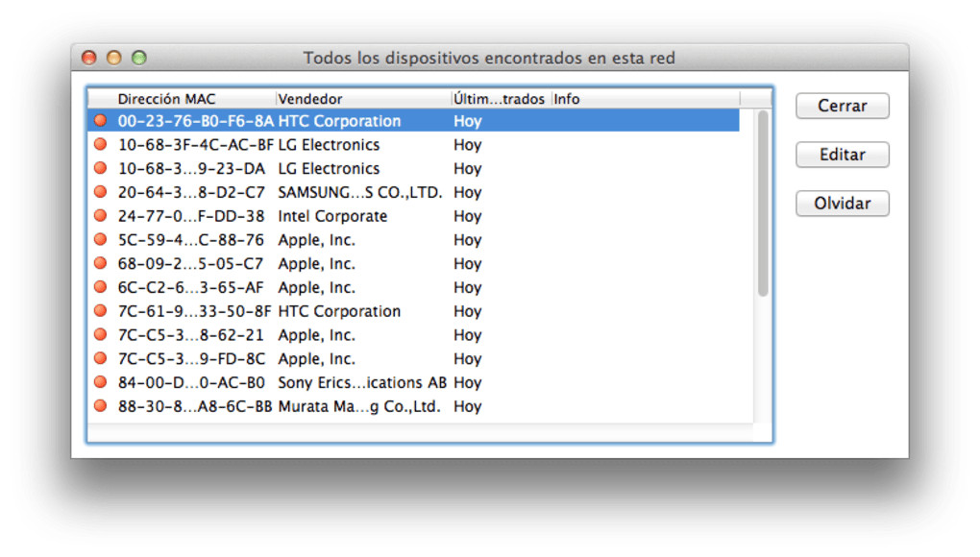980x557 pixels.
Task: Click Hoy in the Sony Ericsson row
Action: click(468, 383)
